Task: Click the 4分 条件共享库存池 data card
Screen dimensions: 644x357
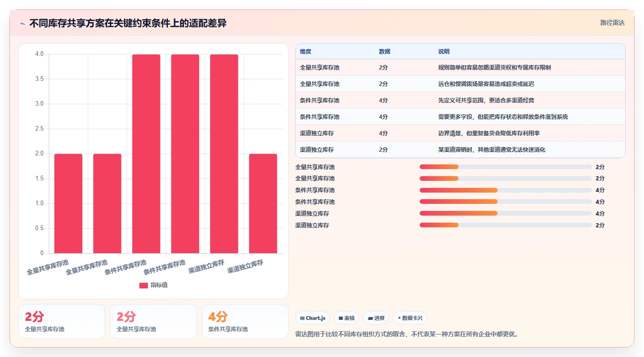Action: click(x=245, y=321)
